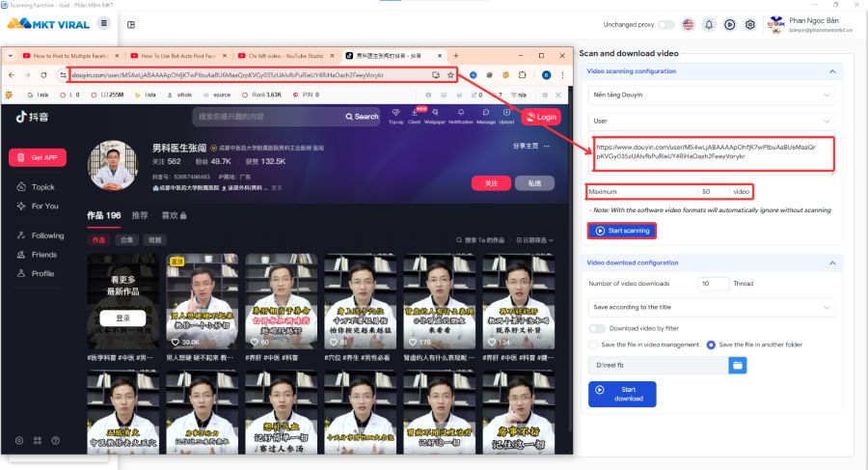Open the US flag language selector
This screenshot has height=470, width=868.
tap(688, 24)
